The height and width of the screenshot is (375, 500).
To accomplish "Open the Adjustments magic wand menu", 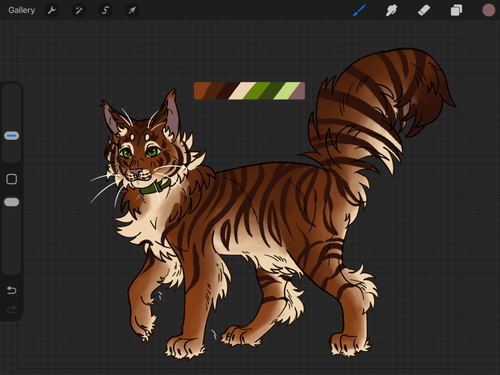I will 79,10.
